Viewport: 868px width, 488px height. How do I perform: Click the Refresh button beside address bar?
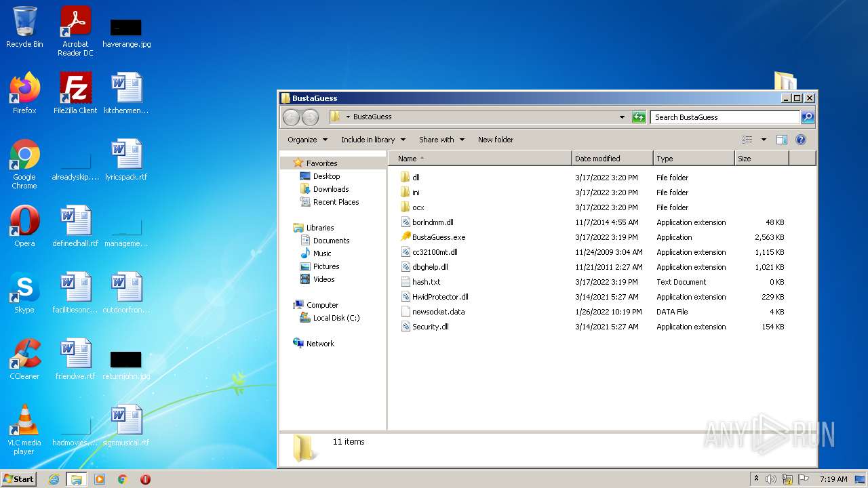[x=638, y=117]
